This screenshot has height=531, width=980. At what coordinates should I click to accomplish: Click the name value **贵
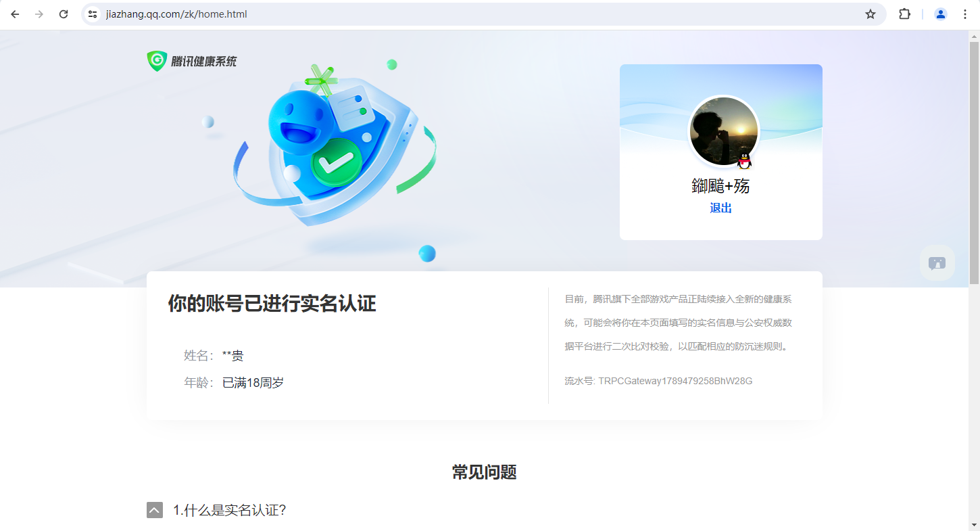233,356
